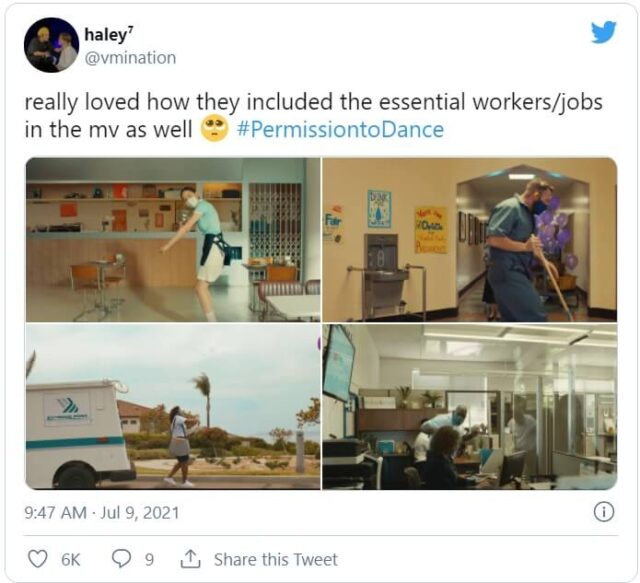Image resolution: width=640 pixels, height=583 pixels.
Task: Open the mail carrier truck photo
Action: click(173, 407)
